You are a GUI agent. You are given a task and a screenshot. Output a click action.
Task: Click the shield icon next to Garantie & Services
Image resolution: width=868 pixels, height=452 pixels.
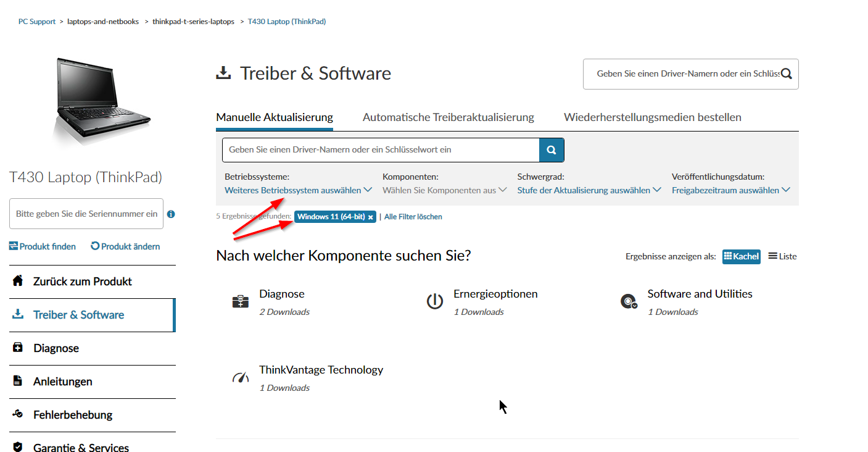tap(18, 447)
